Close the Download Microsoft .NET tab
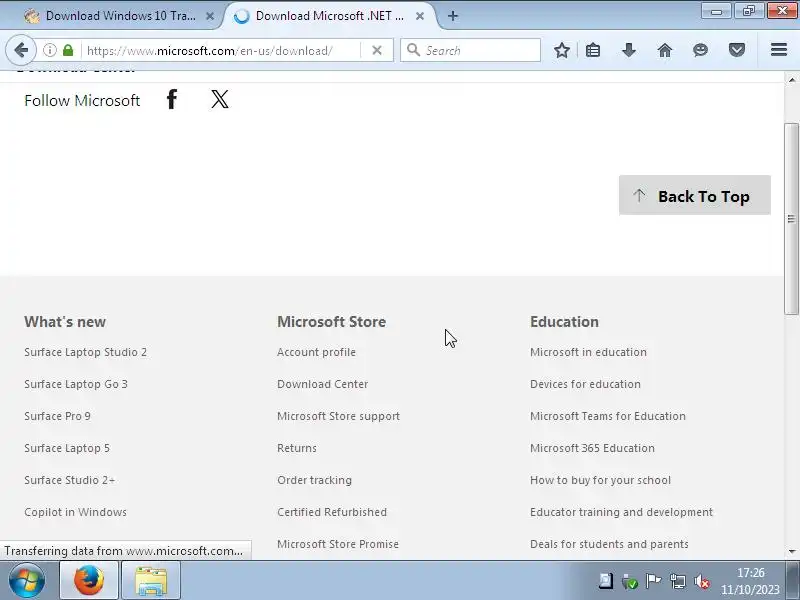800x600 pixels. pyautogui.click(x=419, y=16)
